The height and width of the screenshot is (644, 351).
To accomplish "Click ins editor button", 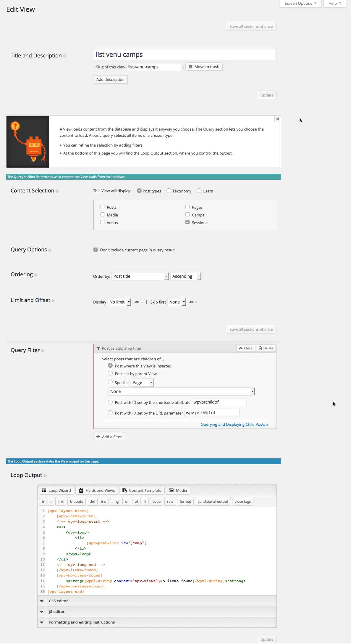I will (x=103, y=502).
